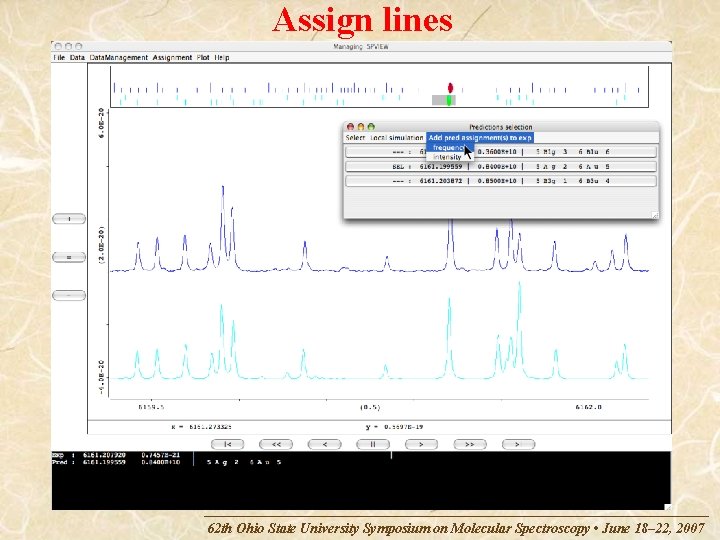Zoom the Predictions selection window green button
The image size is (720, 540).
[x=371, y=126]
